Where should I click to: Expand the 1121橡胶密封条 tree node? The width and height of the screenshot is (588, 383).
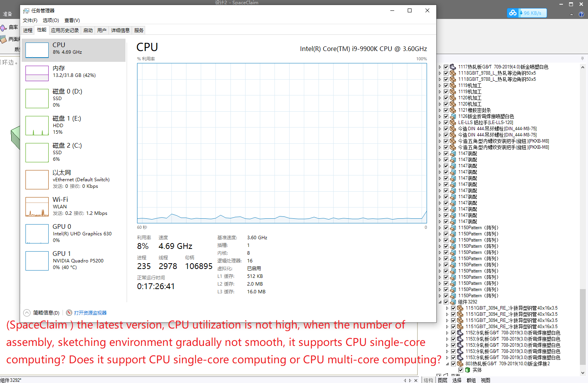pyautogui.click(x=440, y=110)
